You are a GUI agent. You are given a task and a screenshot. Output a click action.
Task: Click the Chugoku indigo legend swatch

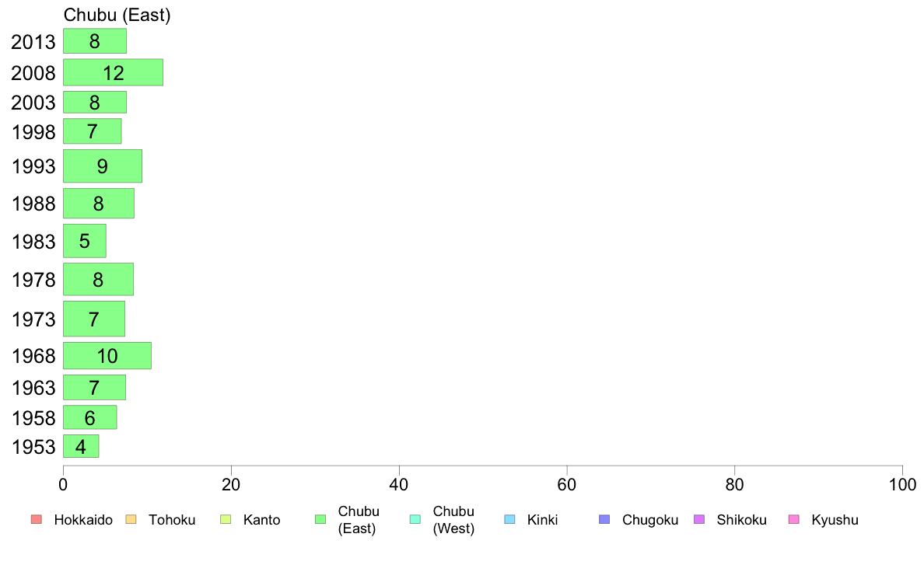tap(604, 519)
